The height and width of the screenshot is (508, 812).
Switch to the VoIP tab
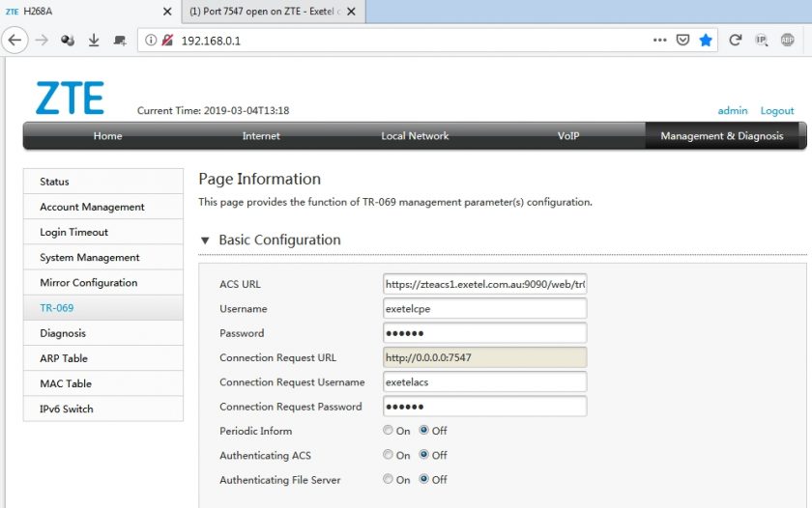(568, 136)
